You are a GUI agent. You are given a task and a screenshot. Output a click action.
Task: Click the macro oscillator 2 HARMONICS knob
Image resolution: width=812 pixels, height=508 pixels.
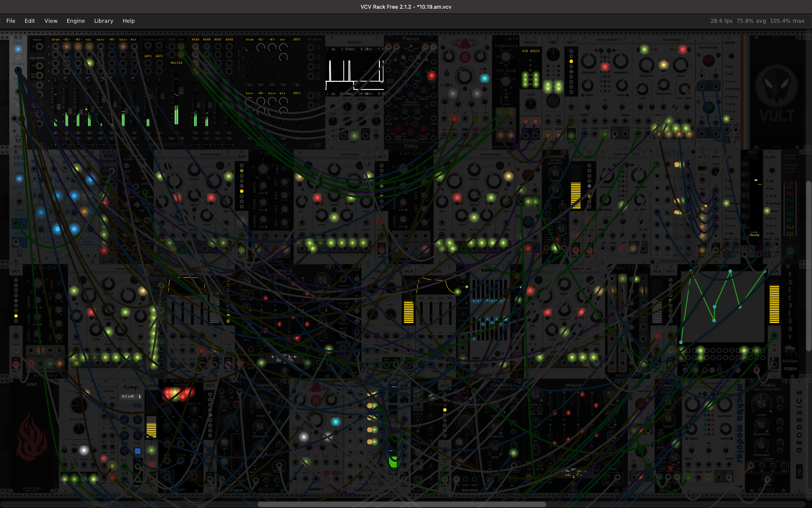tap(621, 61)
